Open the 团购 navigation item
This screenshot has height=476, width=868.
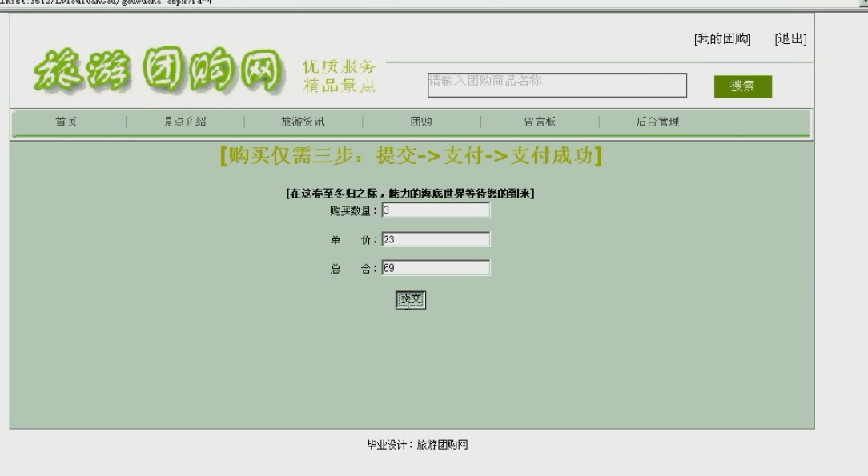click(x=421, y=122)
